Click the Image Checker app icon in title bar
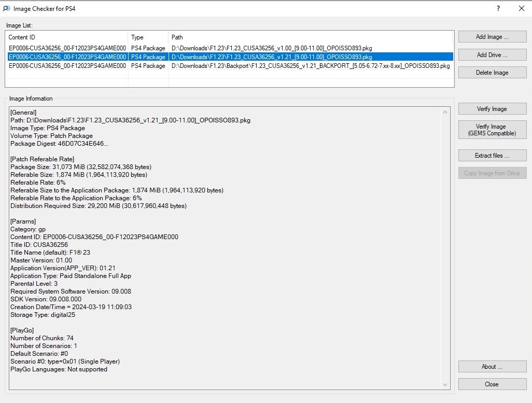This screenshot has width=532, height=403. pos(6,8)
